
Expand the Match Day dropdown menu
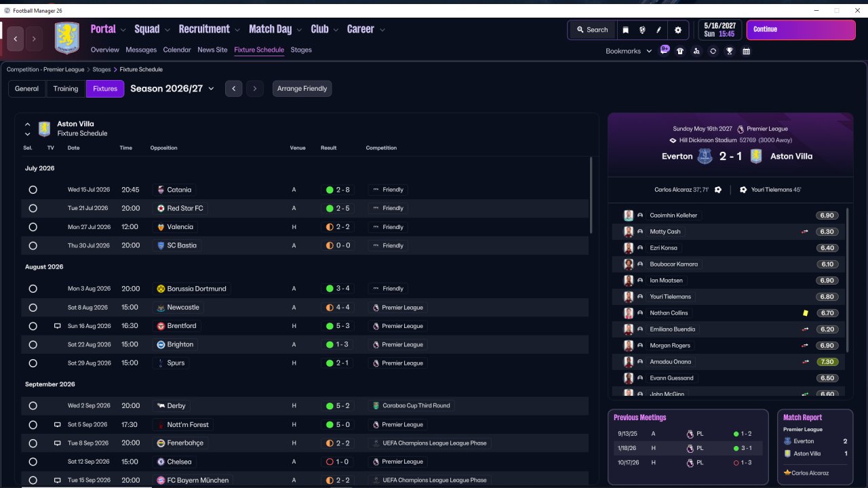click(x=275, y=29)
